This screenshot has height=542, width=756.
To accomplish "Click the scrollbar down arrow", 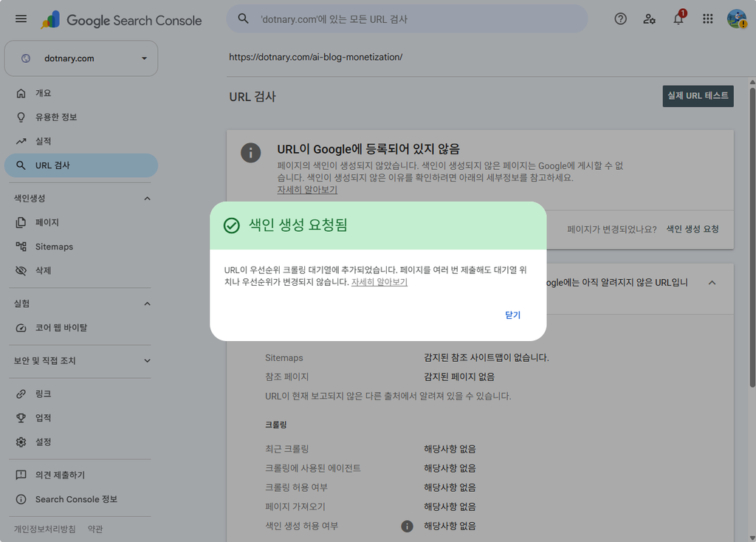I will (752, 537).
